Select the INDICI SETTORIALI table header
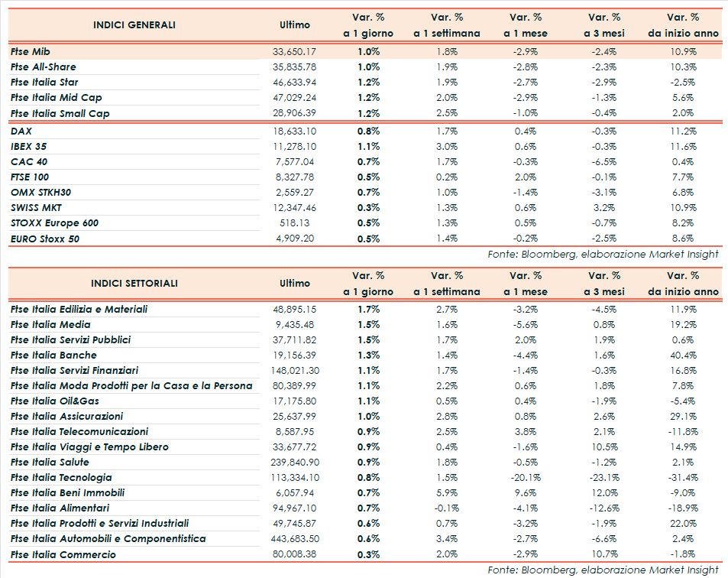The width and height of the screenshot is (728, 578). 134,283
